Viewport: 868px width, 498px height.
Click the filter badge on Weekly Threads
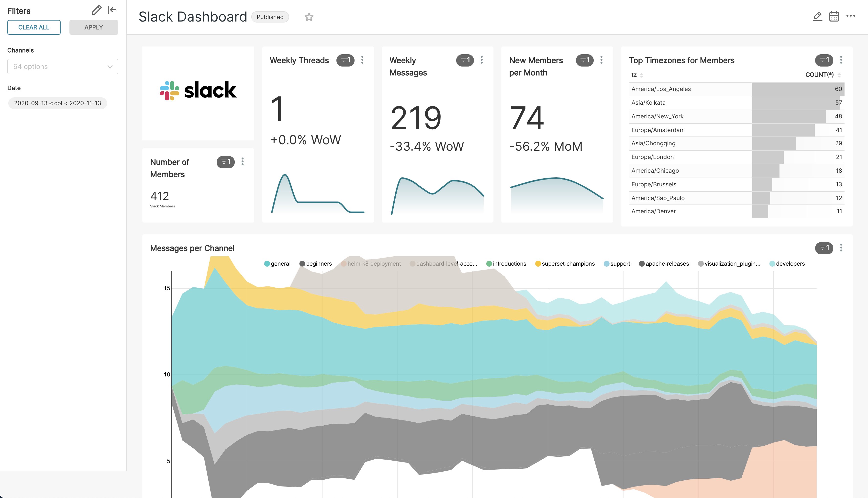click(345, 60)
